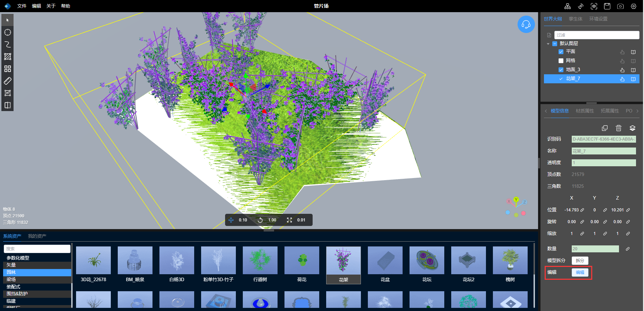Select the pointer arrow tool

coord(8,20)
